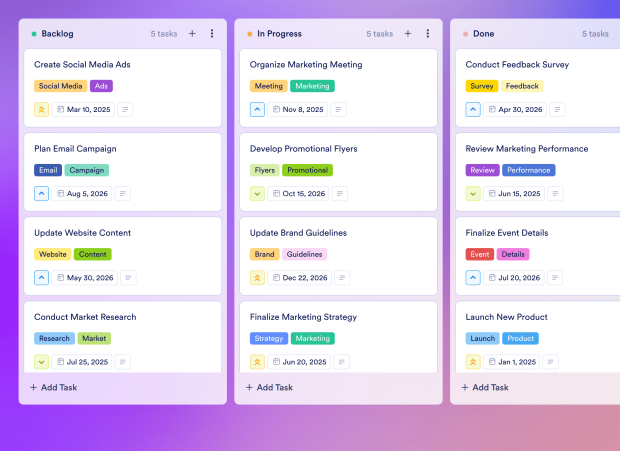620x451 pixels.
Task: Click urgent priority icon on Launch New Product
Action: click(x=473, y=362)
